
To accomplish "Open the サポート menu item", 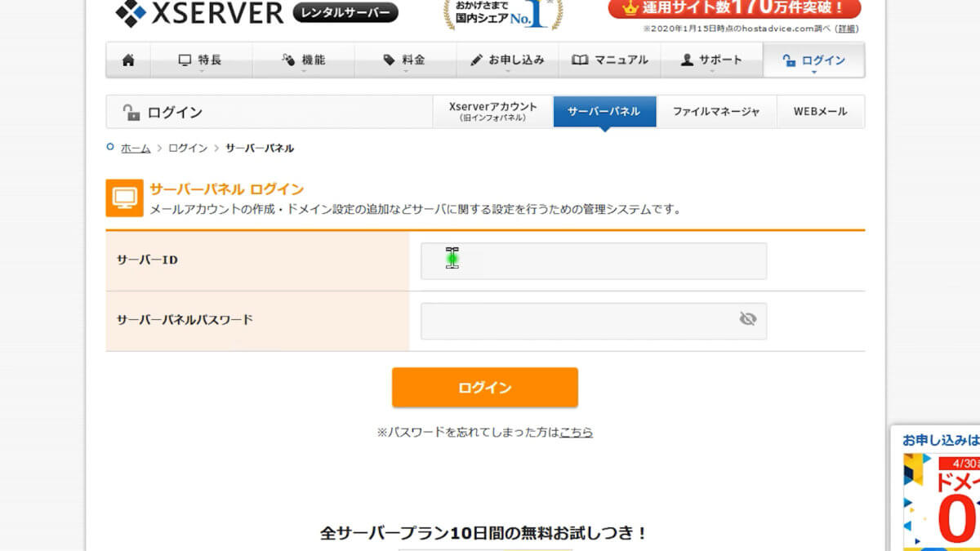I will click(x=711, y=60).
